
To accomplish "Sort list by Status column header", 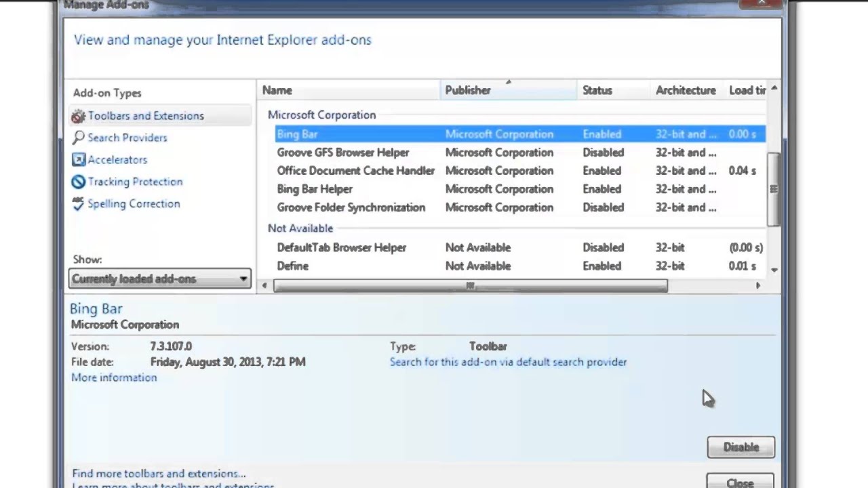I will (x=614, y=90).
